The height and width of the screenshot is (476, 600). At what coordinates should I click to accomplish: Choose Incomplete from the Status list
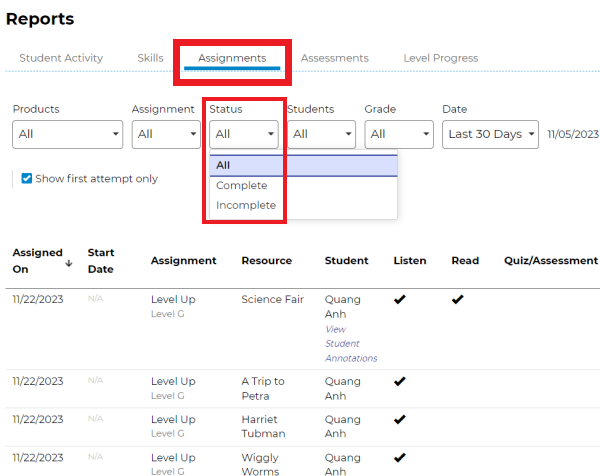coord(246,205)
